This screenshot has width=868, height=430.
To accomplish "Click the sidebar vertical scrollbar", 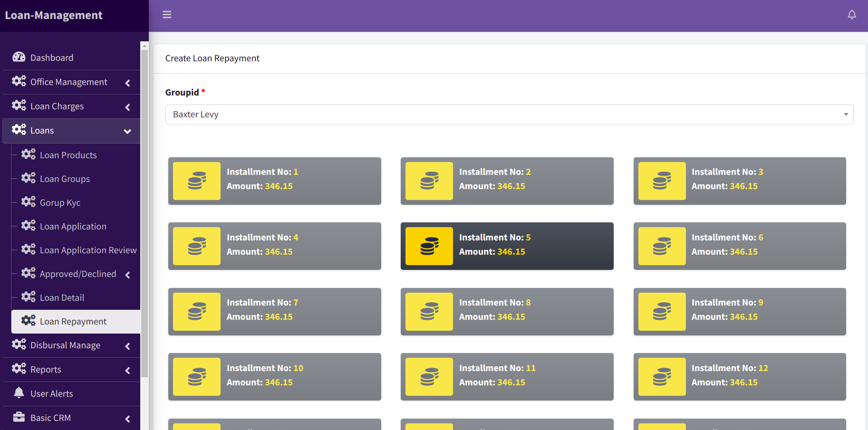I will click(x=145, y=214).
